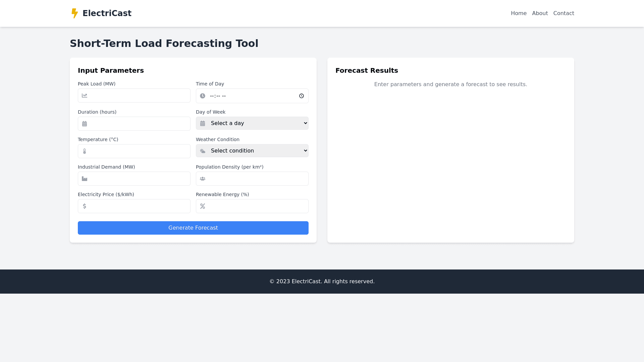Image resolution: width=644 pixels, height=362 pixels.
Task: Open the time picker clock icon
Action: click(x=301, y=96)
